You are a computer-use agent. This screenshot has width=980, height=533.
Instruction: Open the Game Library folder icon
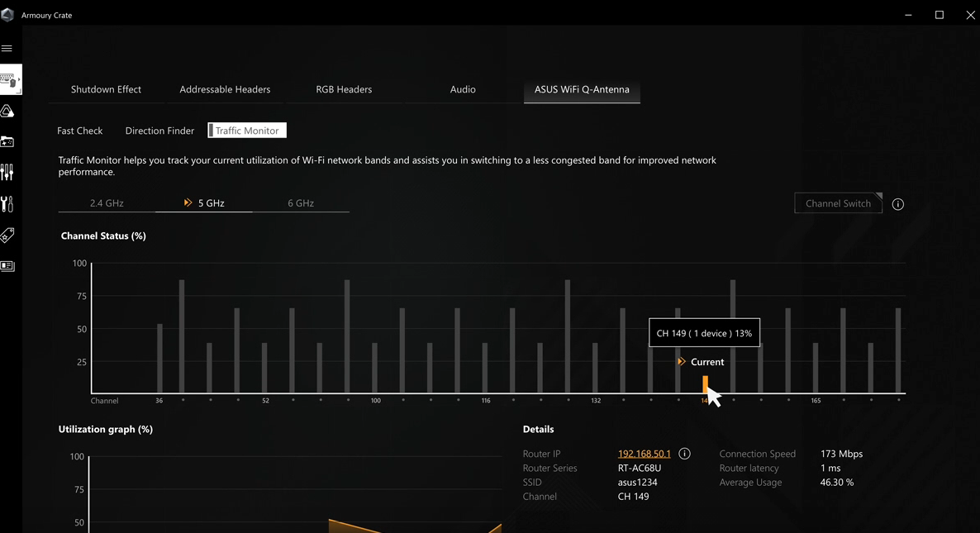coord(7,142)
